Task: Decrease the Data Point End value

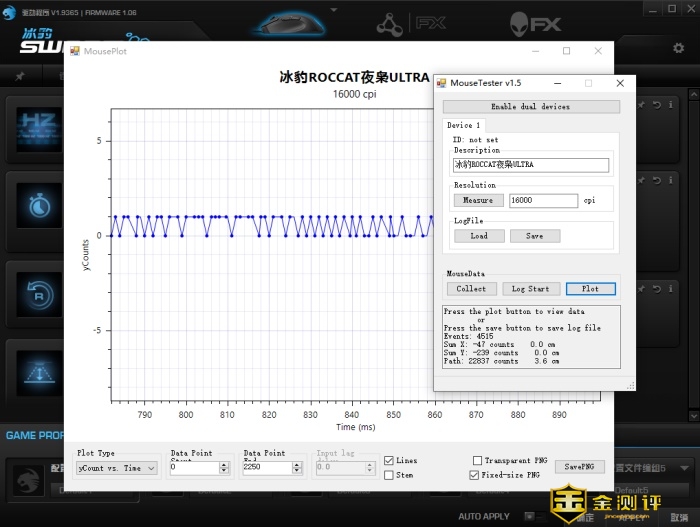Action: point(298,471)
